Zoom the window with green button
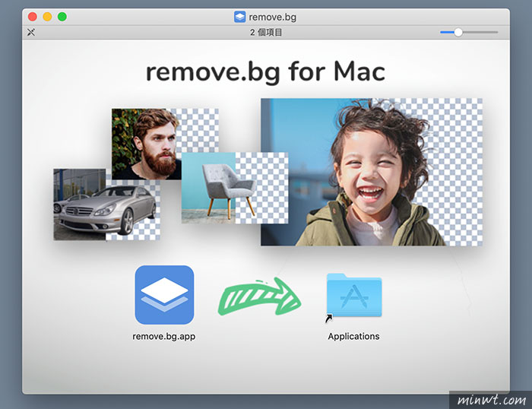Viewport: 532px width, 409px height. (x=62, y=17)
